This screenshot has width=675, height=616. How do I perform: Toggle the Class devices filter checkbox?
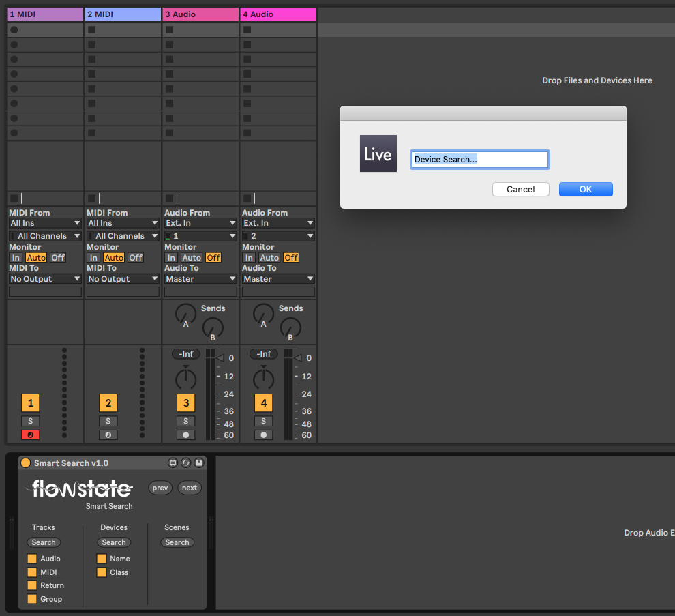coord(102,572)
